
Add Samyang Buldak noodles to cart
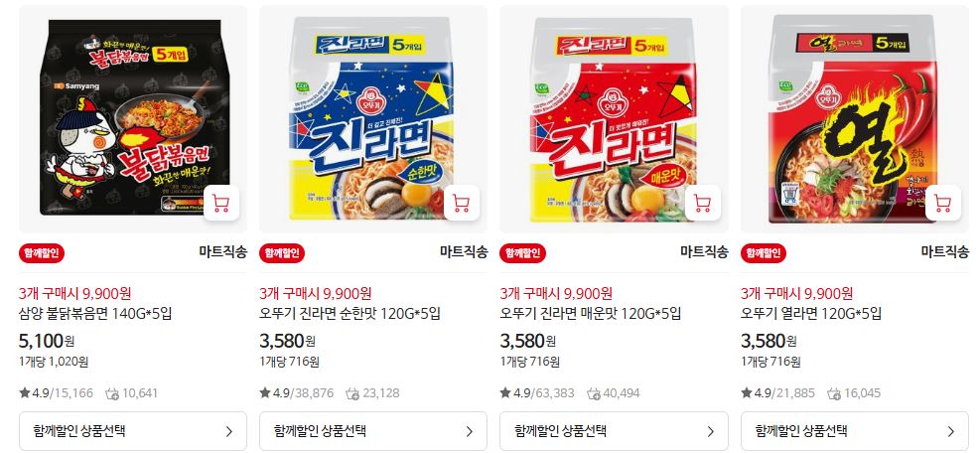pos(220,203)
